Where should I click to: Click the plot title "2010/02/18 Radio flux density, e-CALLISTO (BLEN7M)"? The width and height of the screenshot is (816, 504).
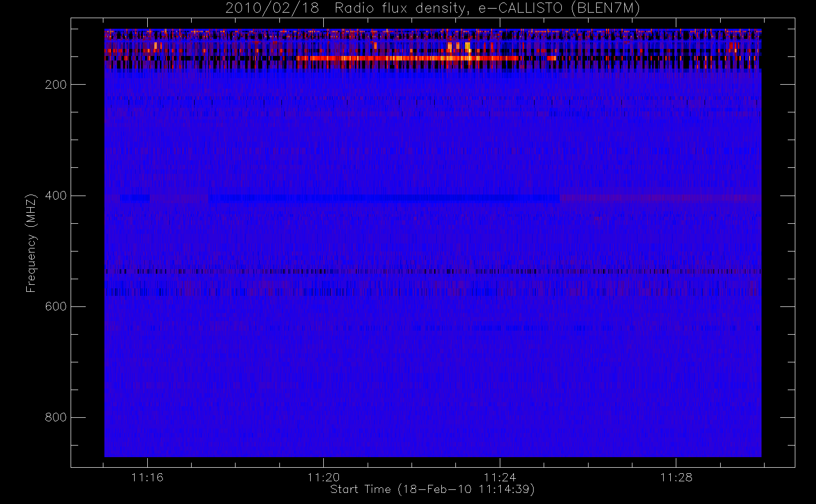click(433, 9)
